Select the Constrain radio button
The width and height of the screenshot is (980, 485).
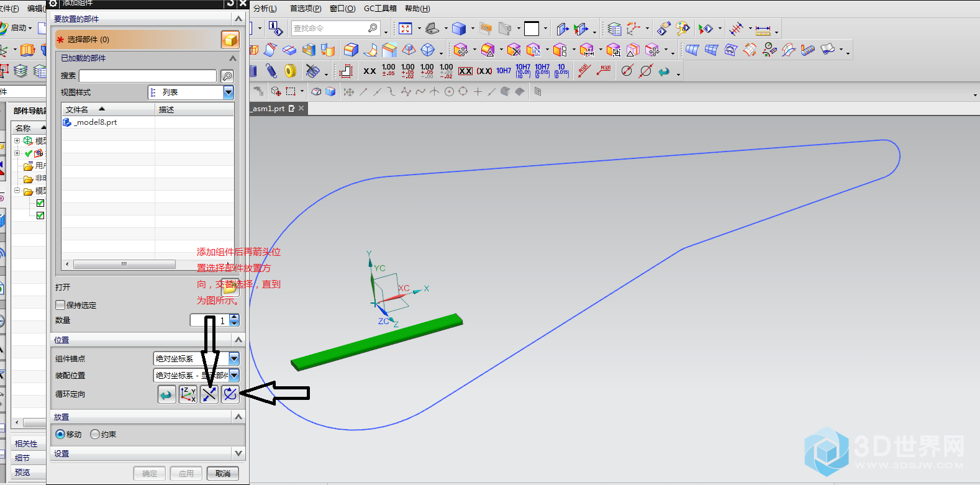coord(95,434)
